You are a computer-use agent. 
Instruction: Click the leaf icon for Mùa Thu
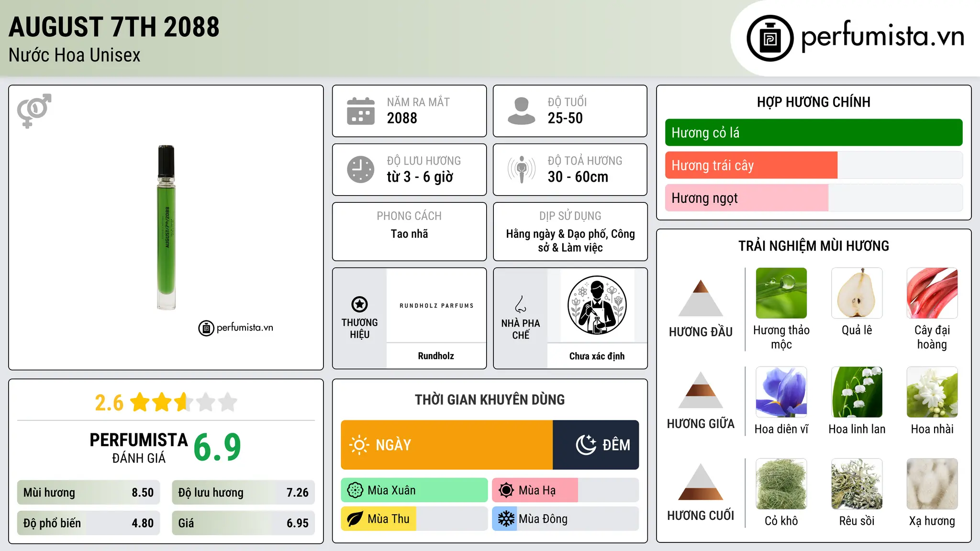tap(355, 519)
